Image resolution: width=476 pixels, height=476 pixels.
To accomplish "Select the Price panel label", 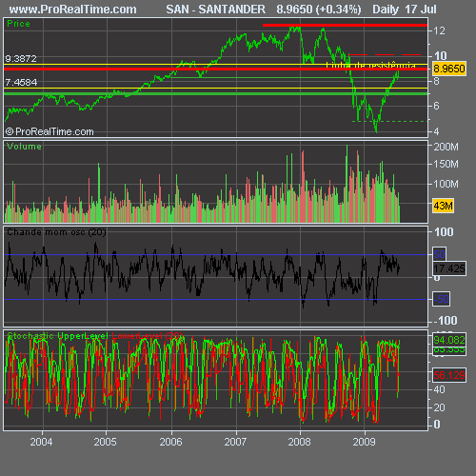I will coord(18,24).
